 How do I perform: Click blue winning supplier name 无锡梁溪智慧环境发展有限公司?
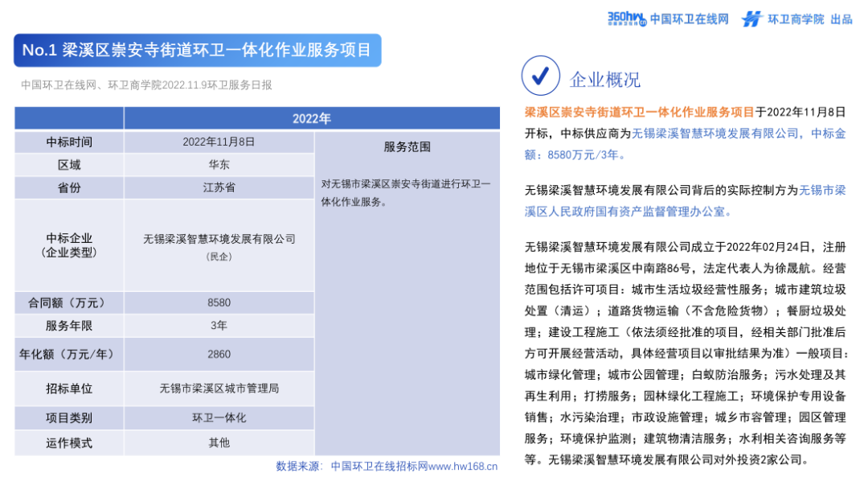click(x=716, y=134)
